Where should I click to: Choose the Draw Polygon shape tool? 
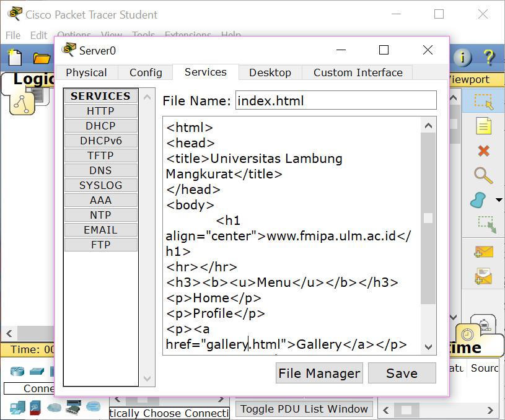(478, 200)
